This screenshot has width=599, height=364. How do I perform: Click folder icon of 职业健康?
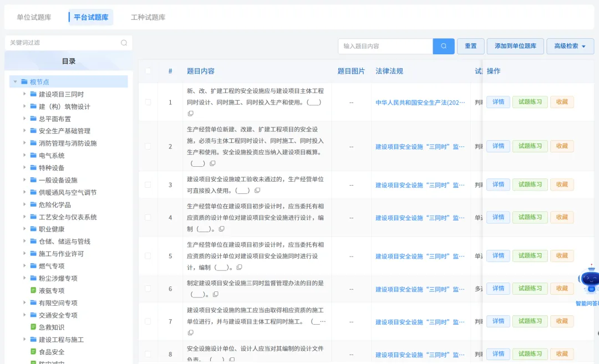(33, 229)
